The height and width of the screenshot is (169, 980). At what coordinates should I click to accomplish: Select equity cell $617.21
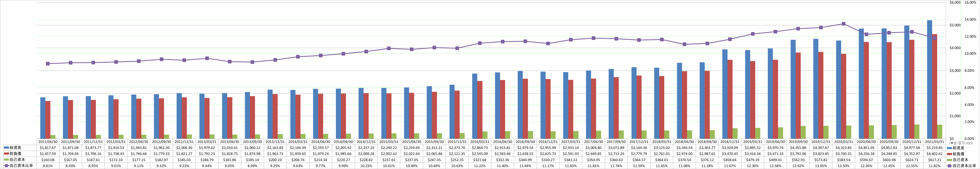(934, 160)
